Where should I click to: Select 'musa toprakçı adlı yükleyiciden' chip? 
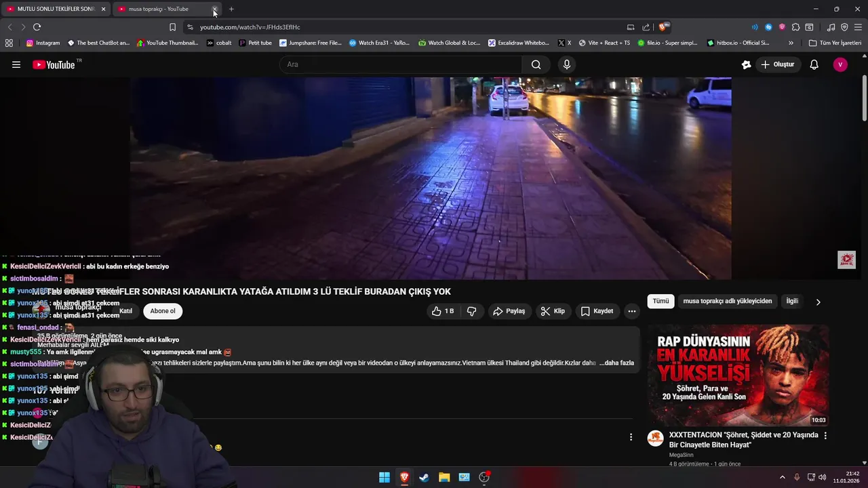coord(727,301)
